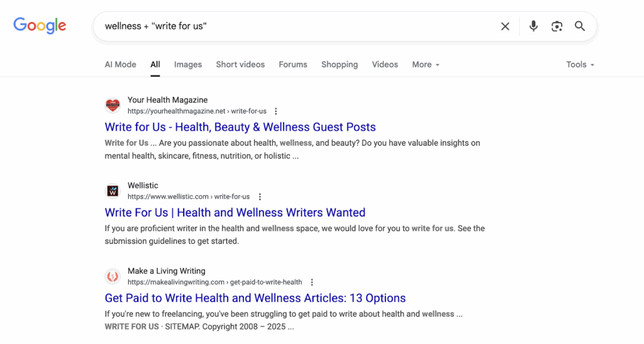Expand the More search filters dropdown
The image size is (644, 344).
(x=426, y=65)
